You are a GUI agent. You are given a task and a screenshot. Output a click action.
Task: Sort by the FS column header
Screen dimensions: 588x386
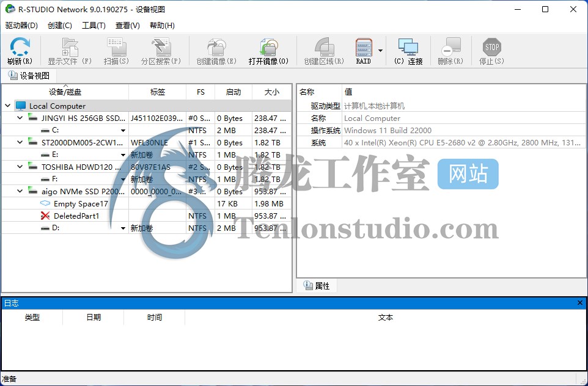200,92
